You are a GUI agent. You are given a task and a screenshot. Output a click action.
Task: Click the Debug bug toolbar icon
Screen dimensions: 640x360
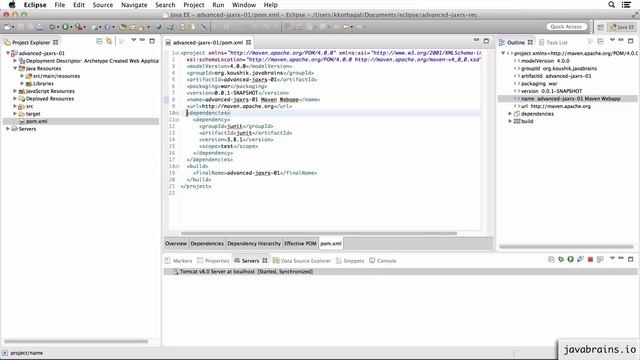[52, 27]
